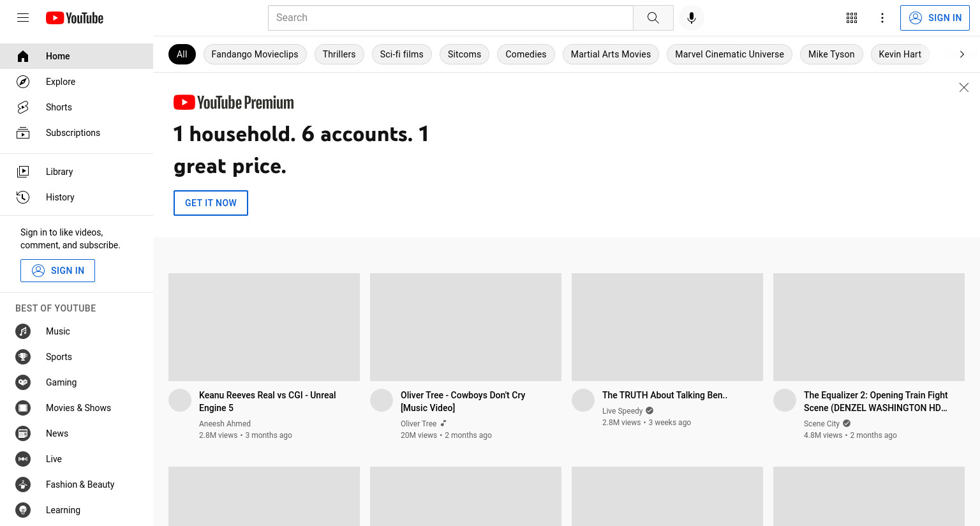Click the Live broadcast icon
The image size is (980, 526).
(x=23, y=459)
